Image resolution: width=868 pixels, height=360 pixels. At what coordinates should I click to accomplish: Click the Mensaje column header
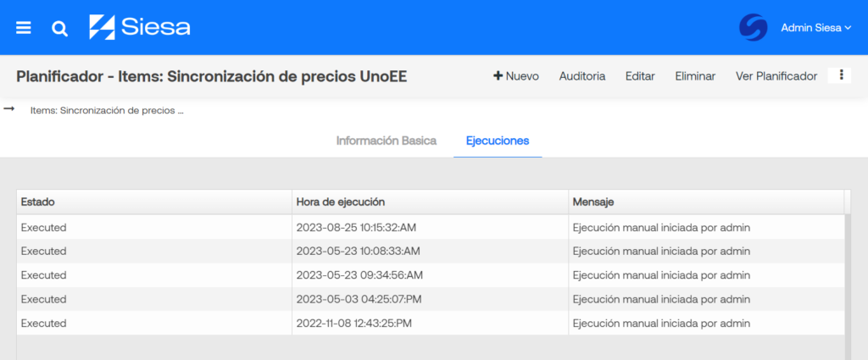point(706,202)
